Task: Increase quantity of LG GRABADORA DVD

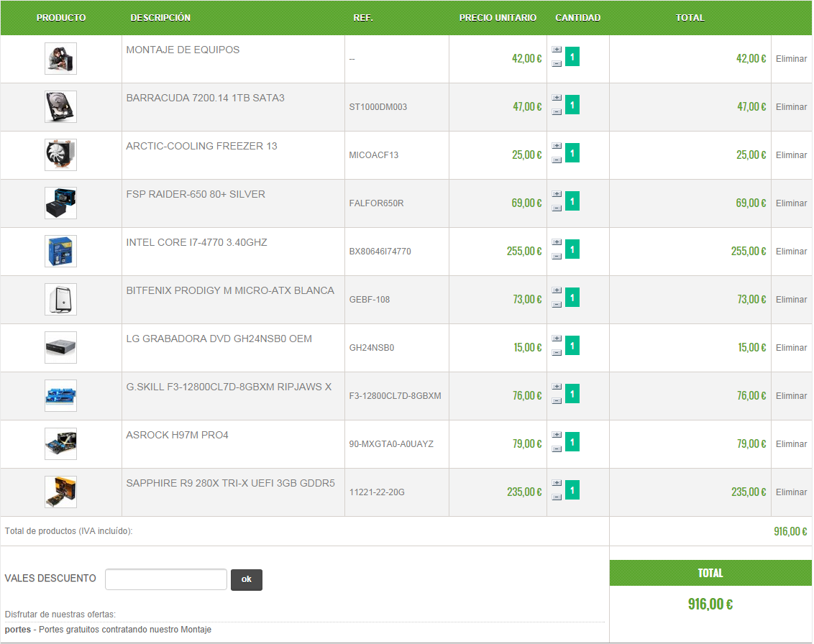Action: tap(557, 339)
